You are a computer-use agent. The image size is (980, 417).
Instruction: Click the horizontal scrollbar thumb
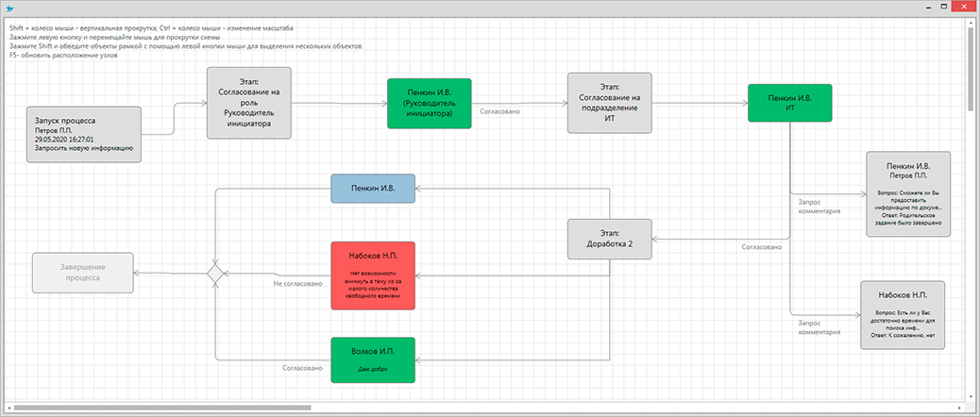[x=161, y=408]
